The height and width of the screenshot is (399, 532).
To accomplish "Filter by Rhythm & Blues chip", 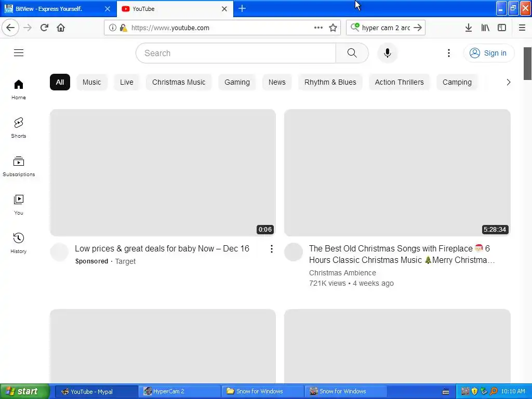I will point(330,82).
